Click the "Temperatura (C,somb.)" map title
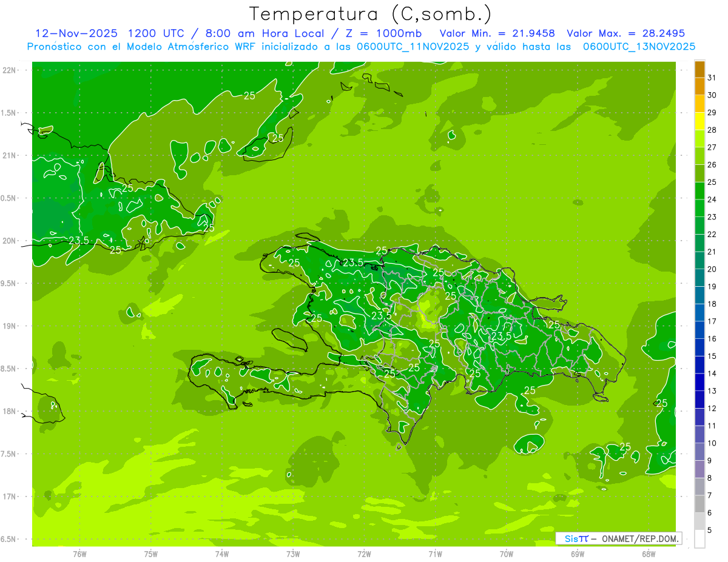 coord(370,14)
